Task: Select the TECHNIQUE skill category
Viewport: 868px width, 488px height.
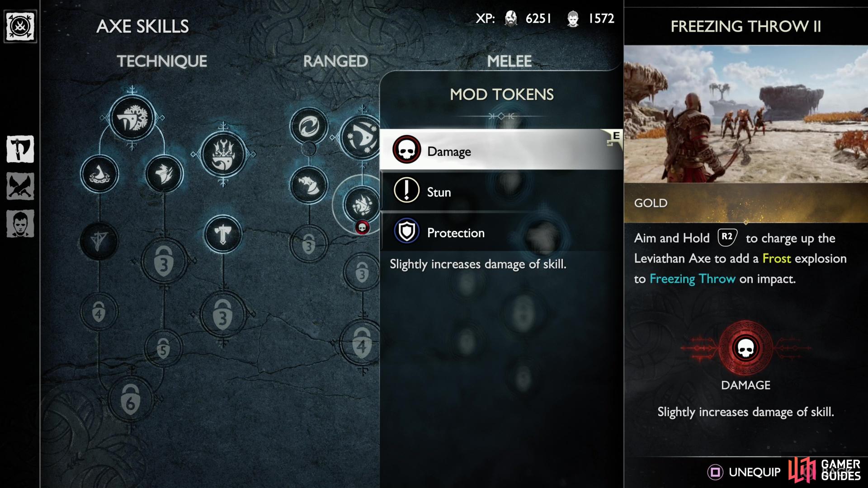Action: (x=162, y=60)
